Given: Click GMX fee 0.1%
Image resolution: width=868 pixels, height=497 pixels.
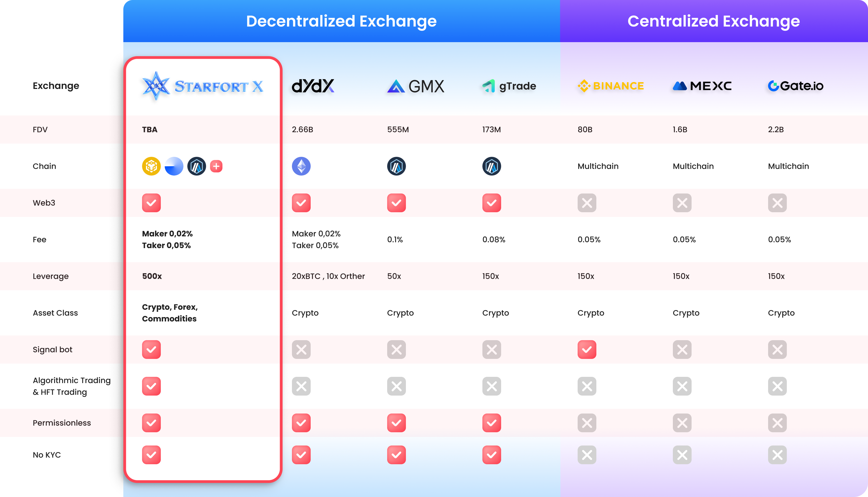Looking at the screenshot, I should 395,240.
